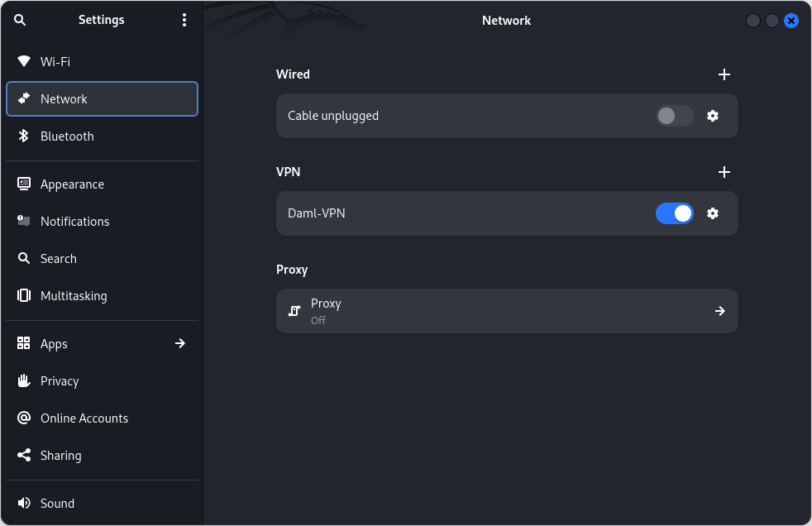This screenshot has height=526, width=812.
Task: Open search in Settings sidebar
Action: pos(20,20)
